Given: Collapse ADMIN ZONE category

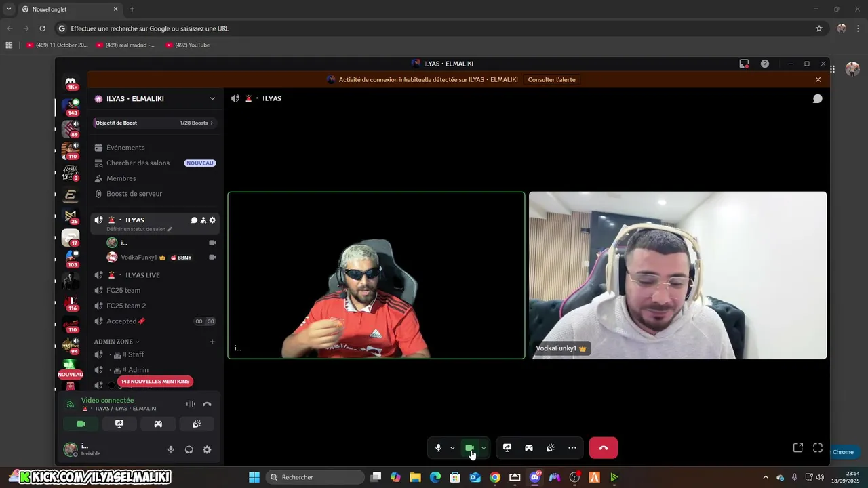Looking at the screenshot, I should point(117,342).
